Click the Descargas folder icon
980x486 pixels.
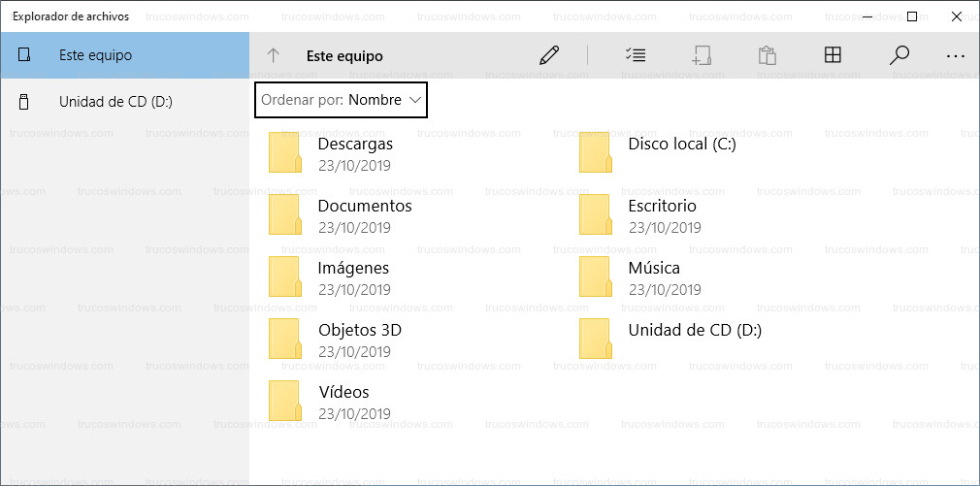click(284, 152)
